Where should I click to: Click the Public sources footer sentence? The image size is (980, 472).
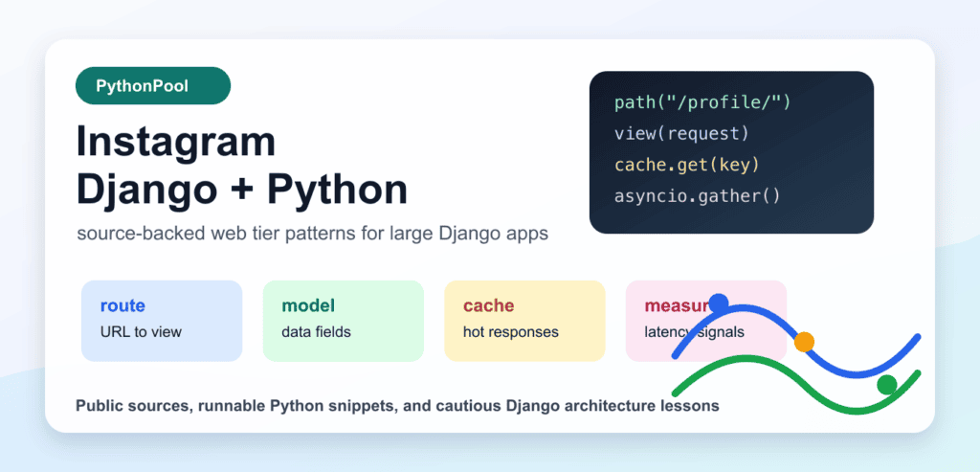(x=397, y=406)
